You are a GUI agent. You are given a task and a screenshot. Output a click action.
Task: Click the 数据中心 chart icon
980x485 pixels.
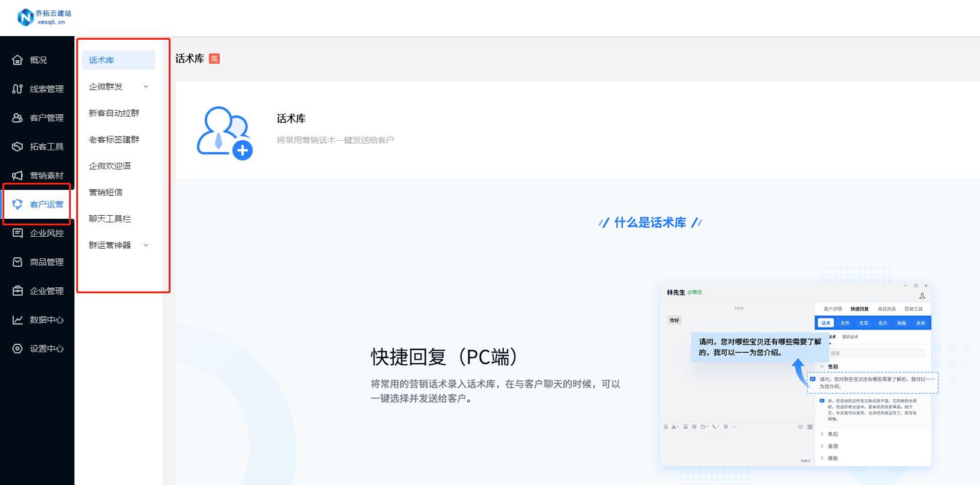pyautogui.click(x=17, y=320)
